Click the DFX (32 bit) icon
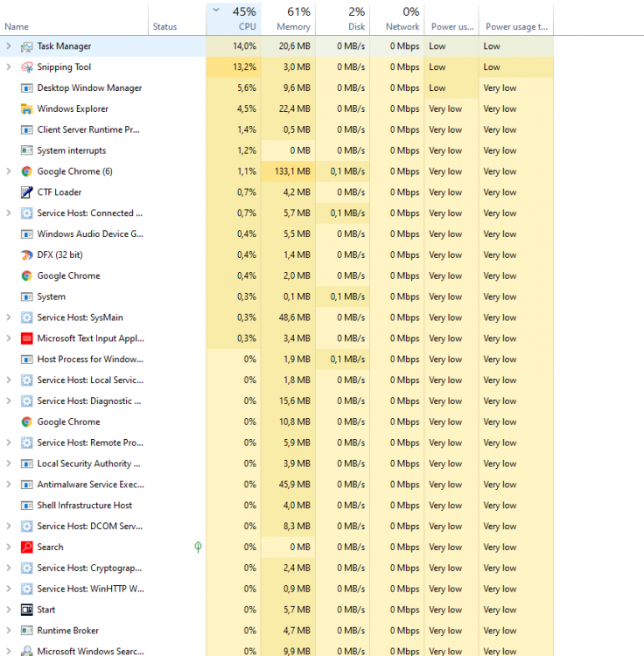 27,255
